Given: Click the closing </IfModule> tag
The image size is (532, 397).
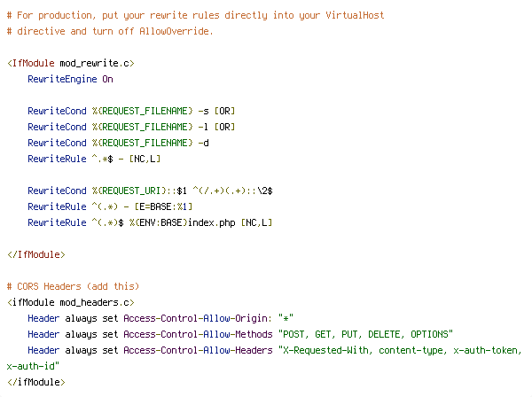Looking at the screenshot, I should [x=36, y=254].
